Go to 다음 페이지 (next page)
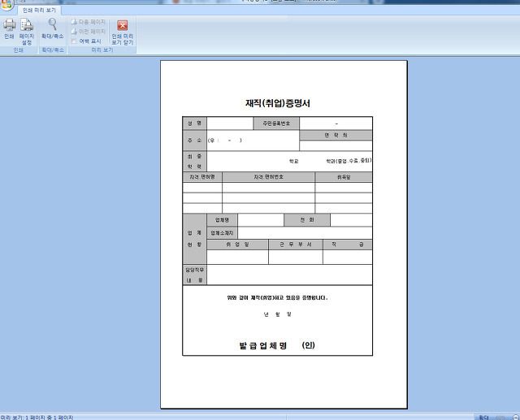520x420 pixels. point(89,22)
